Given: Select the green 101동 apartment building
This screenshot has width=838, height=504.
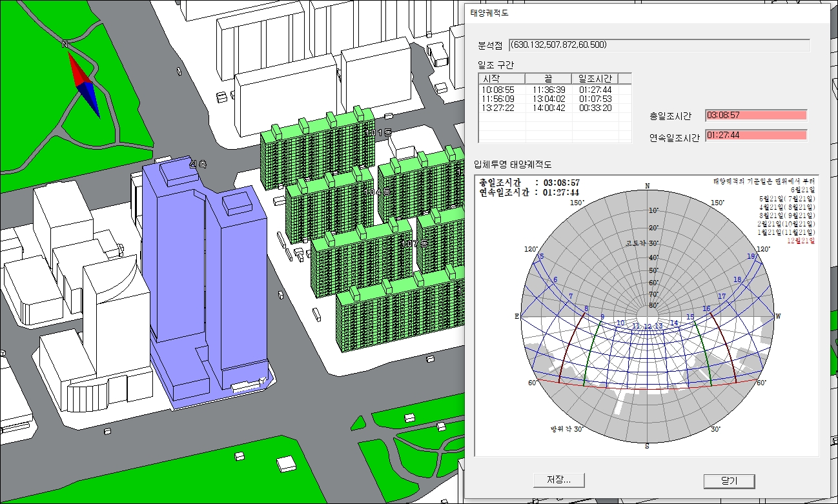Looking at the screenshot, I should pos(316,152).
